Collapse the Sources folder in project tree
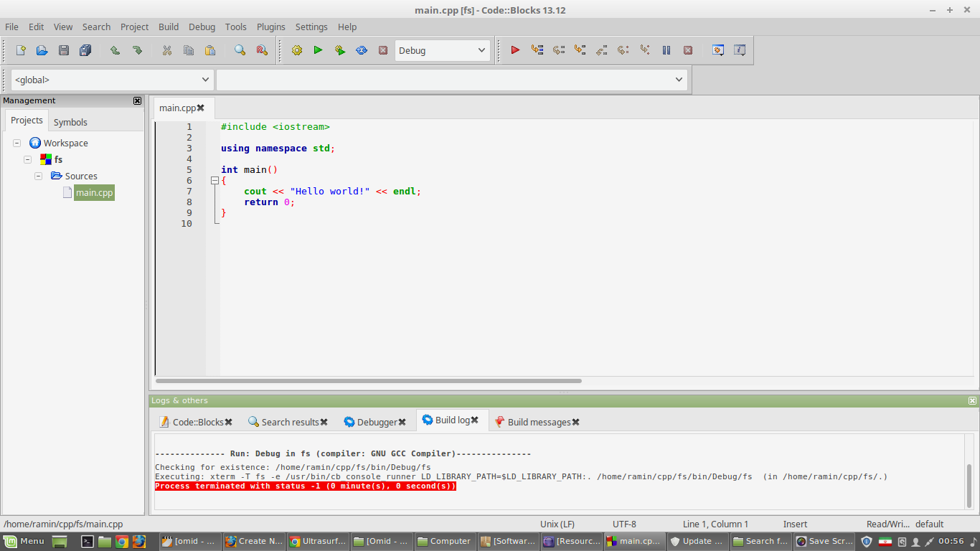Image resolution: width=980 pixels, height=551 pixels. [39, 176]
